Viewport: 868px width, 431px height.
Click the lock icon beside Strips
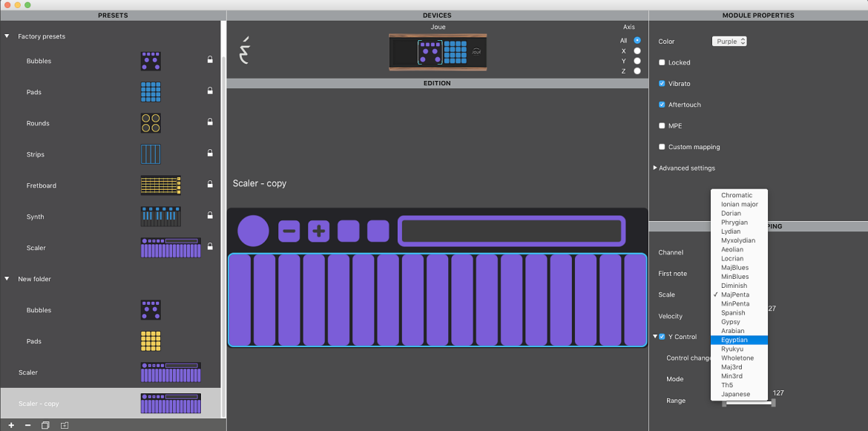(x=210, y=153)
